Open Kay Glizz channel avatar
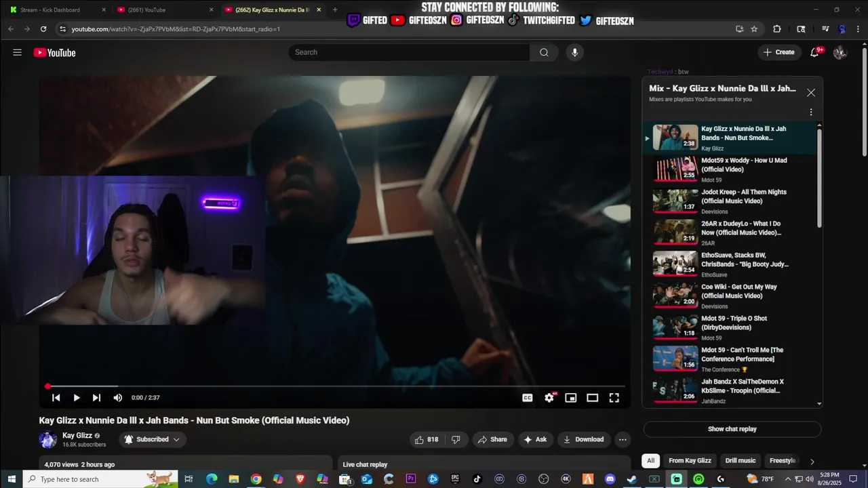The image size is (868, 488). point(48,439)
